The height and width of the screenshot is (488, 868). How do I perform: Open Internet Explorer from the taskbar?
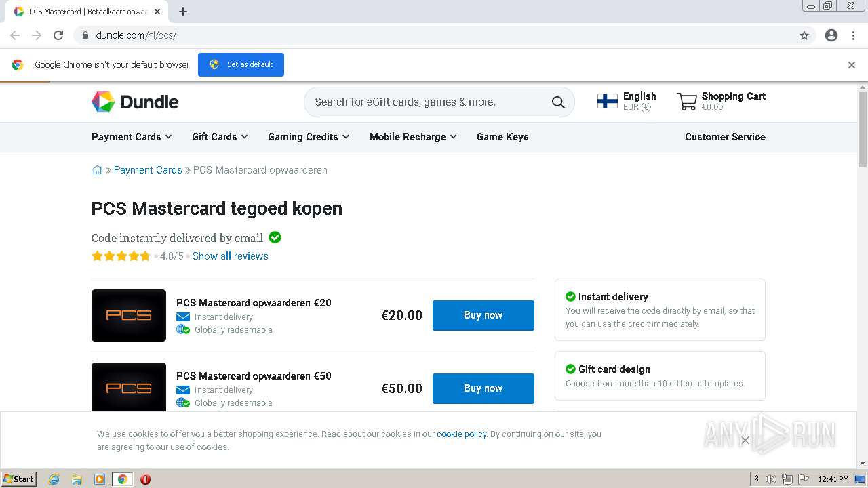click(x=54, y=479)
